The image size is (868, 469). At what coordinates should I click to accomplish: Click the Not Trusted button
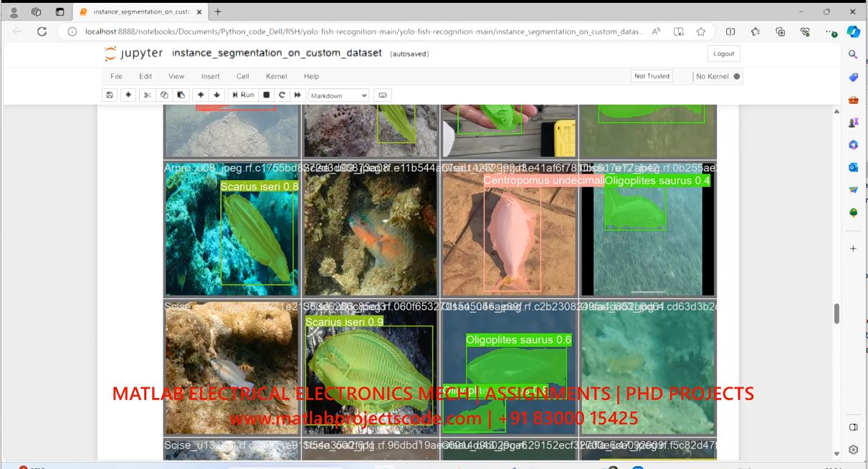tap(652, 76)
